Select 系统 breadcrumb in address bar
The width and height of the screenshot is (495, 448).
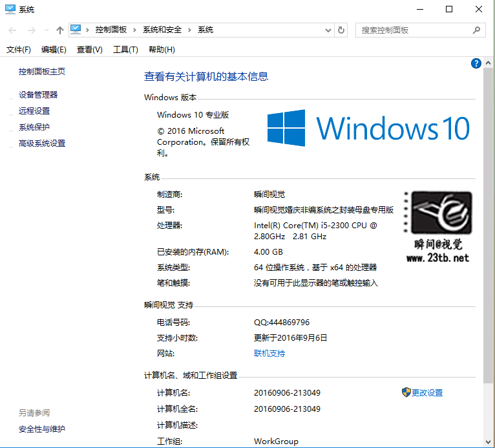[x=205, y=30]
